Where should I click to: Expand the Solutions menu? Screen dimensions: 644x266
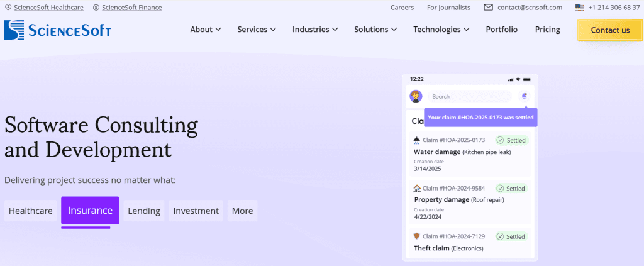coord(375,30)
